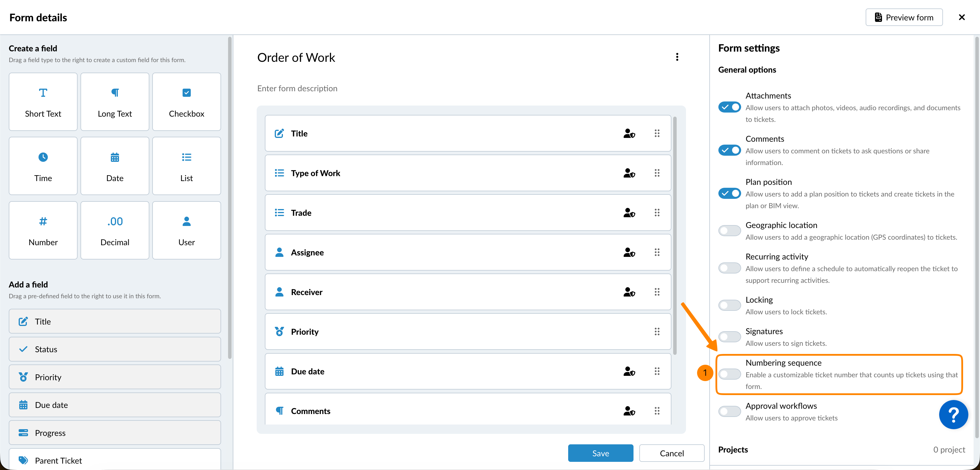Click the blue help question mark button
The height and width of the screenshot is (470, 980).
(953, 415)
